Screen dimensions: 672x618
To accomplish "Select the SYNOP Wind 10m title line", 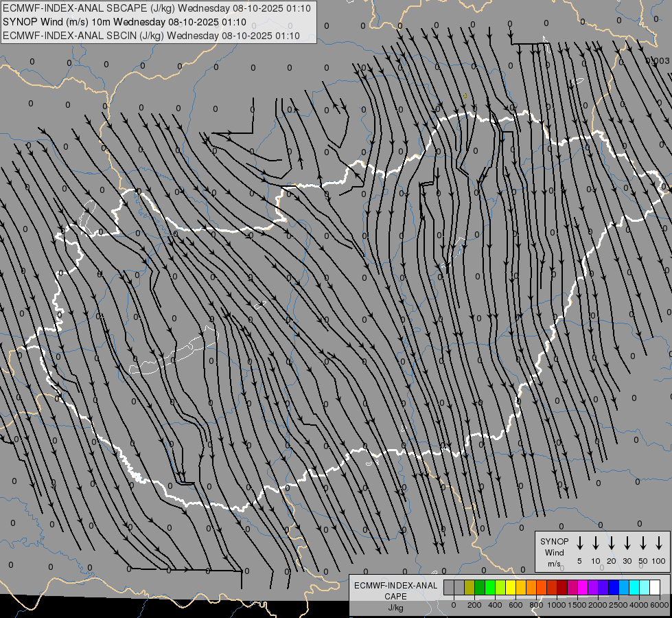I will click(x=124, y=22).
